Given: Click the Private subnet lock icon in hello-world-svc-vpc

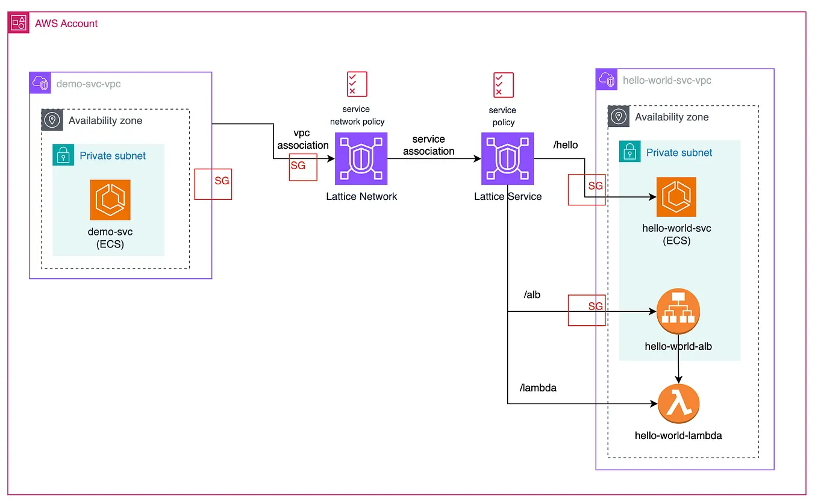Looking at the screenshot, I should [x=629, y=152].
